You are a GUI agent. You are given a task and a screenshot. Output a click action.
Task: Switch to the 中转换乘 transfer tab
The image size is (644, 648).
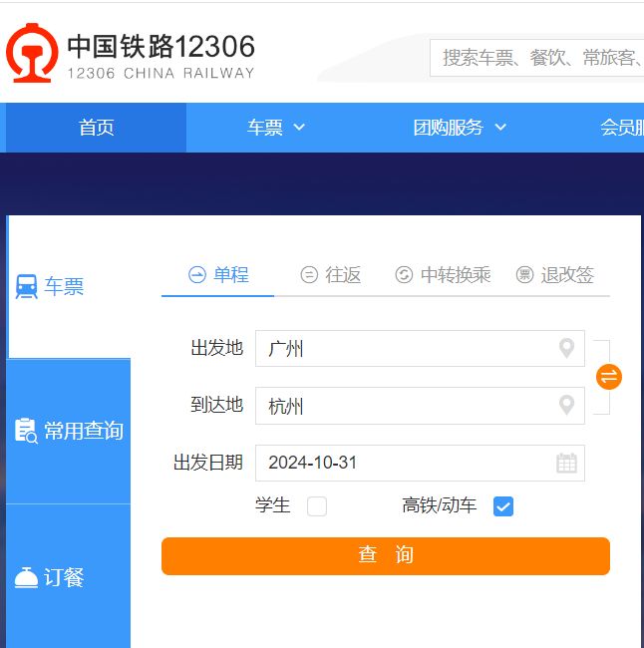point(444,275)
